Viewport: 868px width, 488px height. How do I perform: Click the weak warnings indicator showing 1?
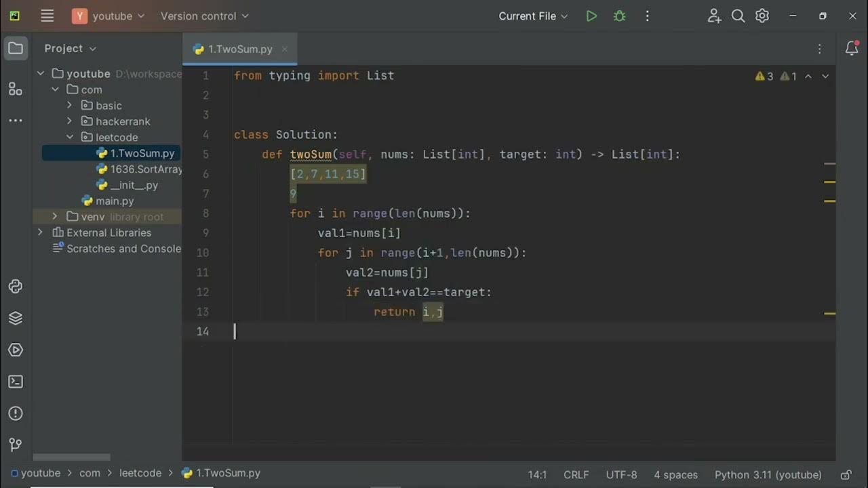789,77
